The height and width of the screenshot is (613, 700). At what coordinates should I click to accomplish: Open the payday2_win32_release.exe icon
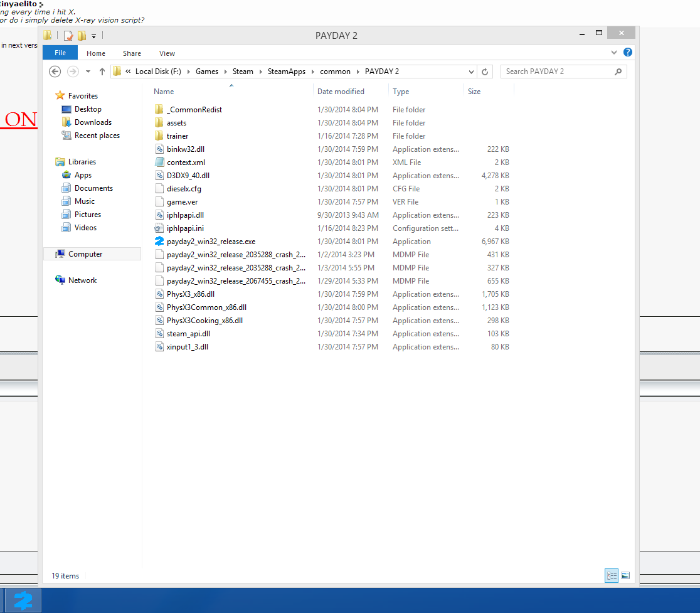point(159,241)
